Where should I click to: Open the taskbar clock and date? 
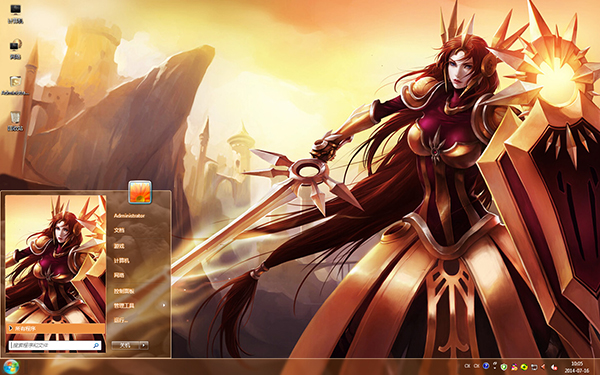(x=577, y=367)
